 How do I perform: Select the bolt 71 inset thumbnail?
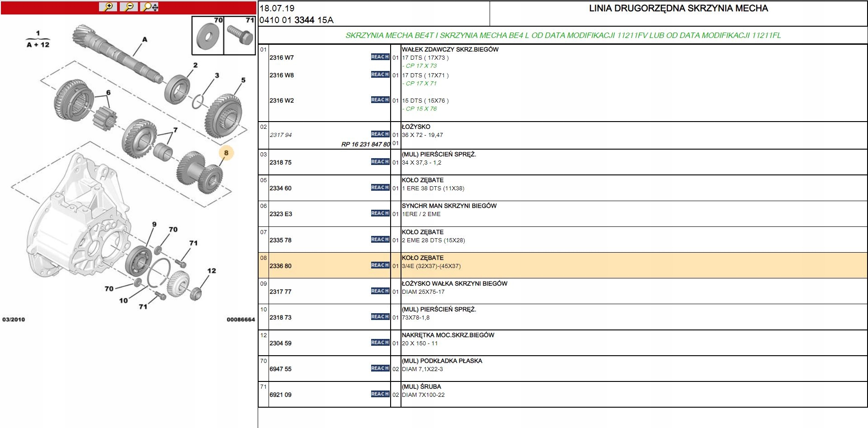coord(240,35)
